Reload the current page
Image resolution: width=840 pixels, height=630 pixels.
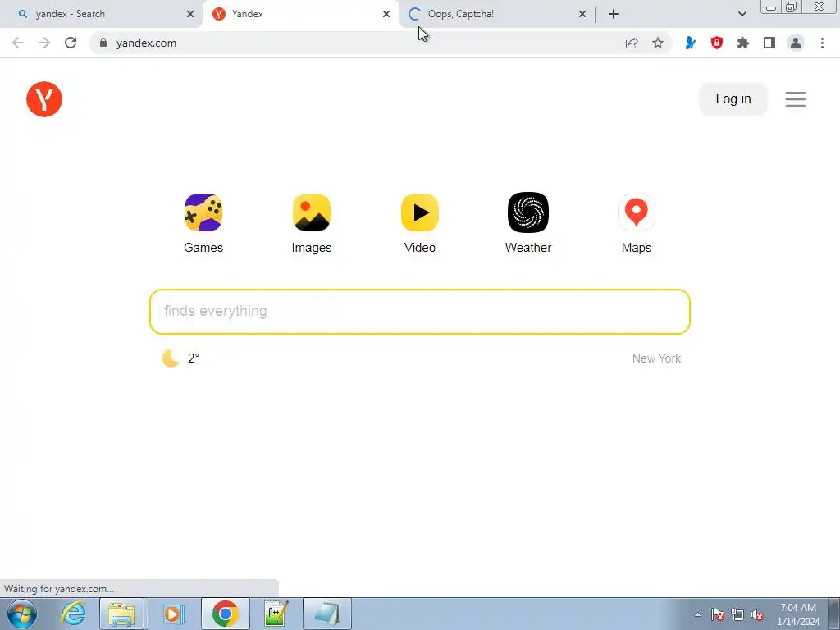[x=71, y=43]
